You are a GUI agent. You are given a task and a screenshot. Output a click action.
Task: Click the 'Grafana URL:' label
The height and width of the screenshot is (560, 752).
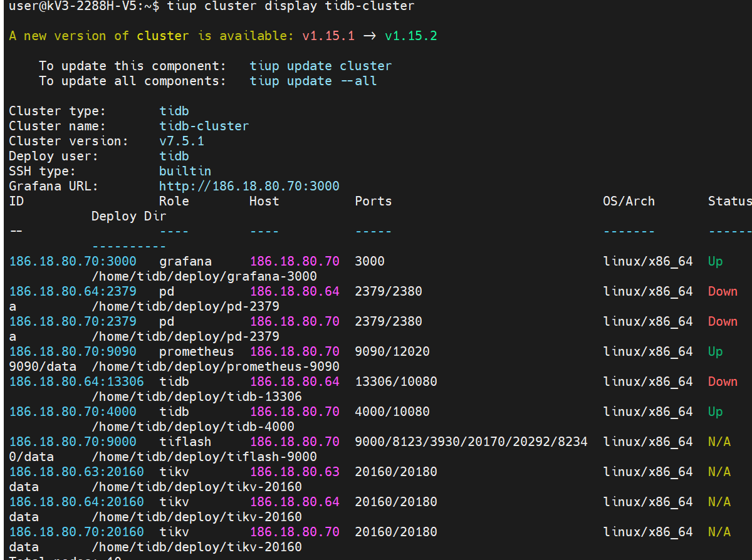[x=54, y=186]
